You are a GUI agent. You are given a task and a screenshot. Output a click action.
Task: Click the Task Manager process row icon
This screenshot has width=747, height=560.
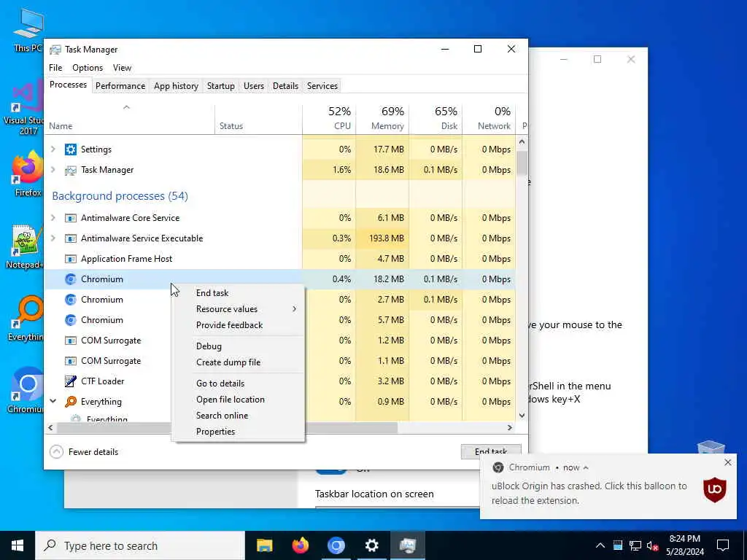71,170
